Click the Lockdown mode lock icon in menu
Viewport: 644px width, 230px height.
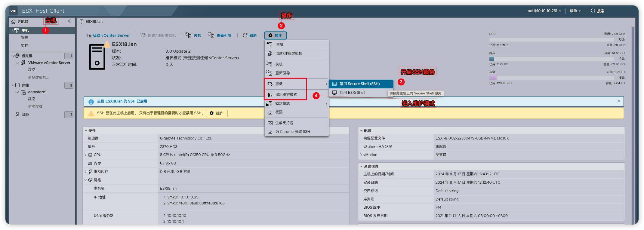(x=269, y=104)
